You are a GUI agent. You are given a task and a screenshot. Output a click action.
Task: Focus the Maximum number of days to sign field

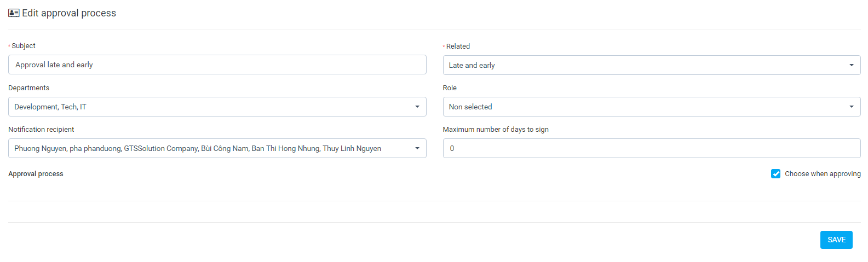(x=652, y=148)
